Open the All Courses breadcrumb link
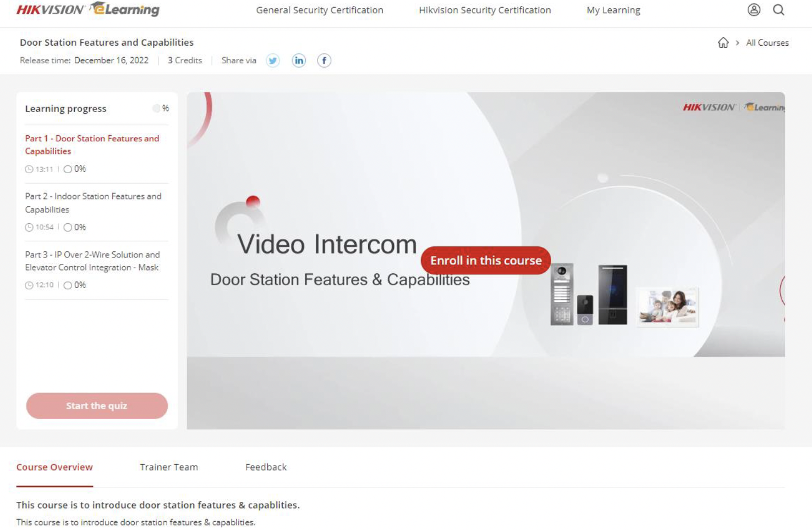This screenshot has width=812, height=530. (x=767, y=43)
